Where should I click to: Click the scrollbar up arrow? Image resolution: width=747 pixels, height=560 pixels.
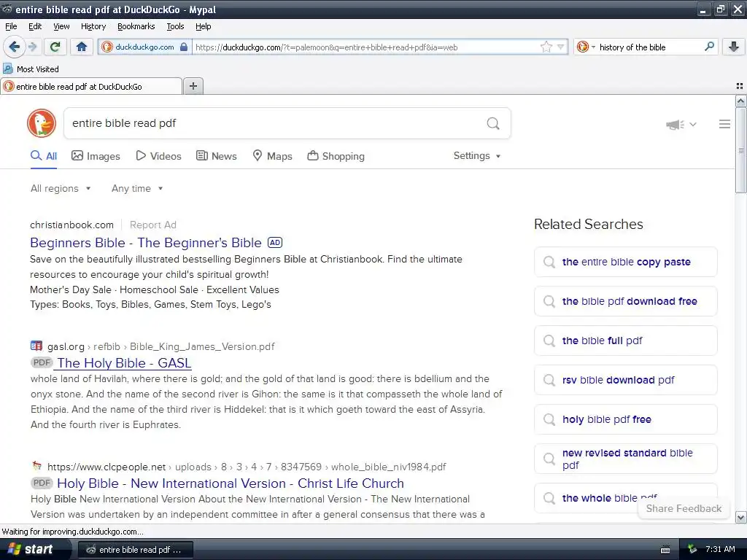pos(741,101)
